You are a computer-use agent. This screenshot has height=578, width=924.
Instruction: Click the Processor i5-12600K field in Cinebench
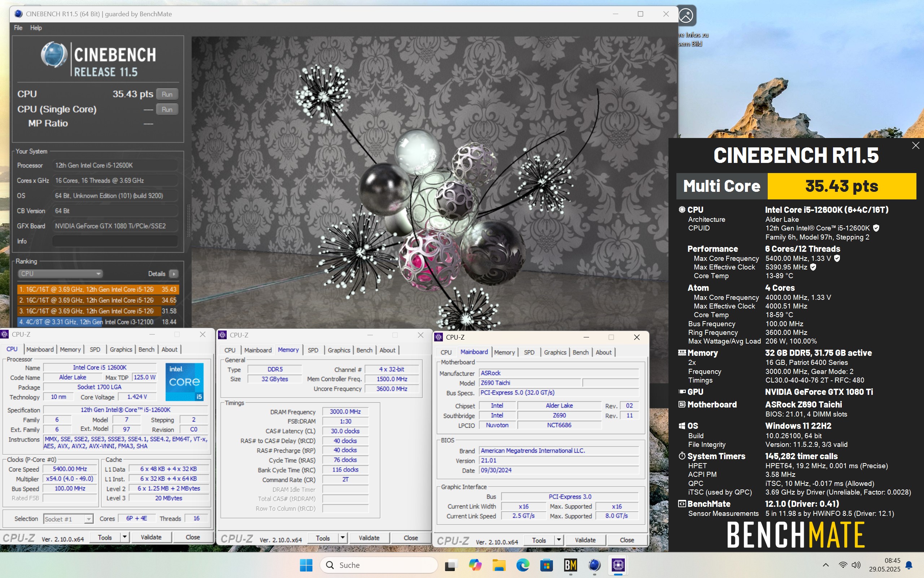115,165
